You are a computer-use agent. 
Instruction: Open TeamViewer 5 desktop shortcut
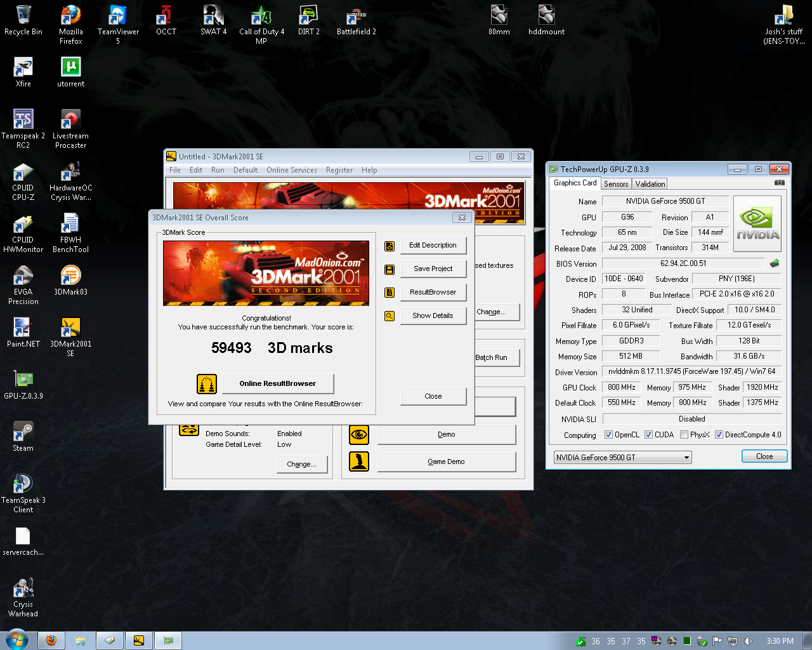tap(118, 25)
